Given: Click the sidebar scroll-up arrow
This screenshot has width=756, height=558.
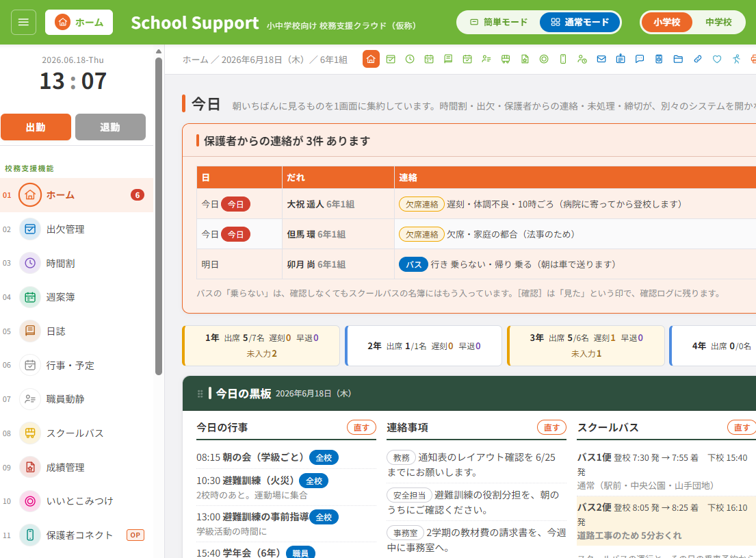Looking at the screenshot, I should 159,51.
